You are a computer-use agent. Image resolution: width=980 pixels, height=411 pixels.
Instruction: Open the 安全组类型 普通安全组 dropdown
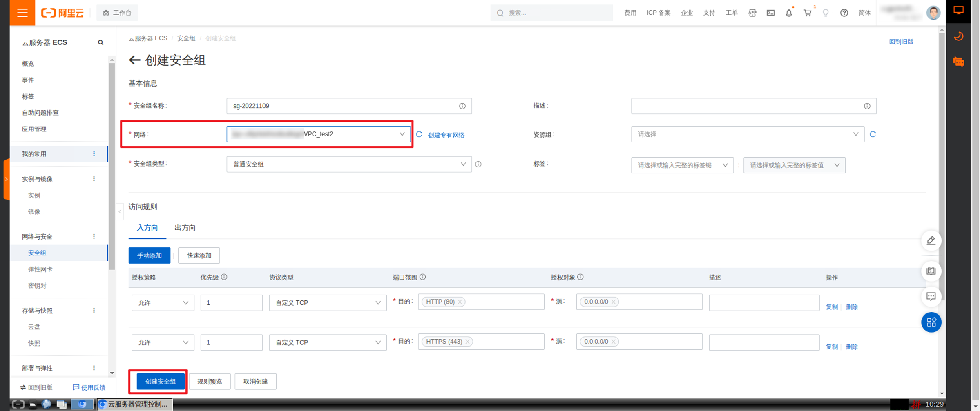coord(349,164)
